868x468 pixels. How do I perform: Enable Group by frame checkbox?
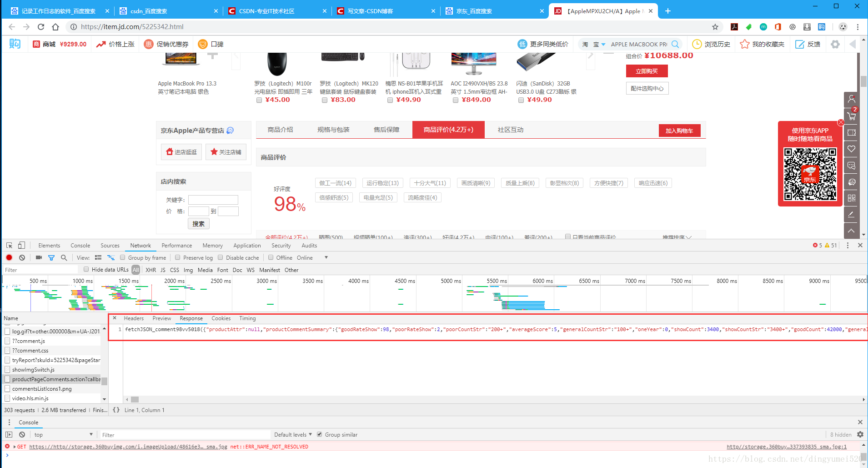122,257
